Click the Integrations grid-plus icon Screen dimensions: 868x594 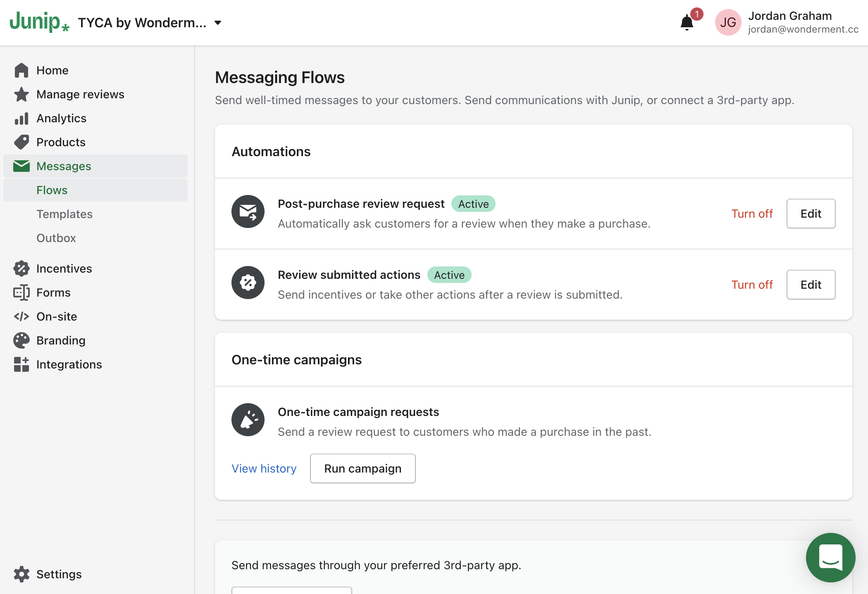click(21, 364)
